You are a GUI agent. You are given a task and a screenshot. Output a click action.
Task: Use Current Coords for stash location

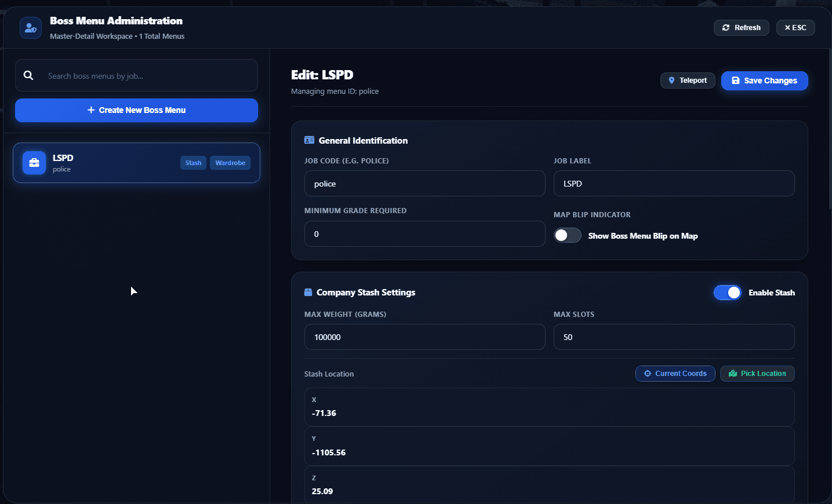675,374
